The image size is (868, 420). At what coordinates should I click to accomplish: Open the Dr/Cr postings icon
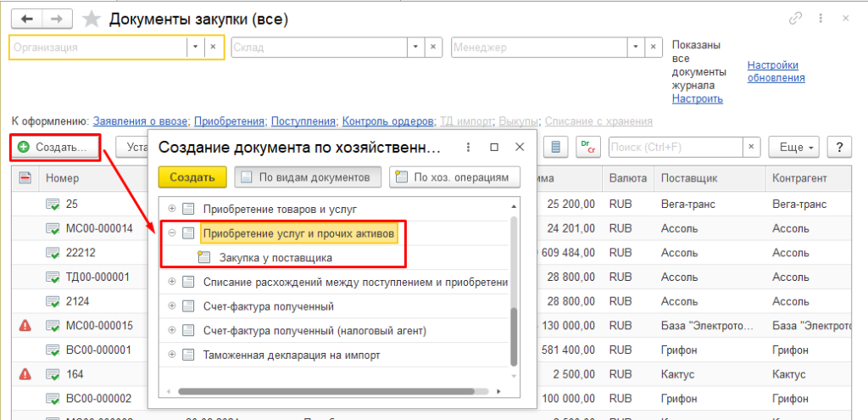(x=586, y=148)
